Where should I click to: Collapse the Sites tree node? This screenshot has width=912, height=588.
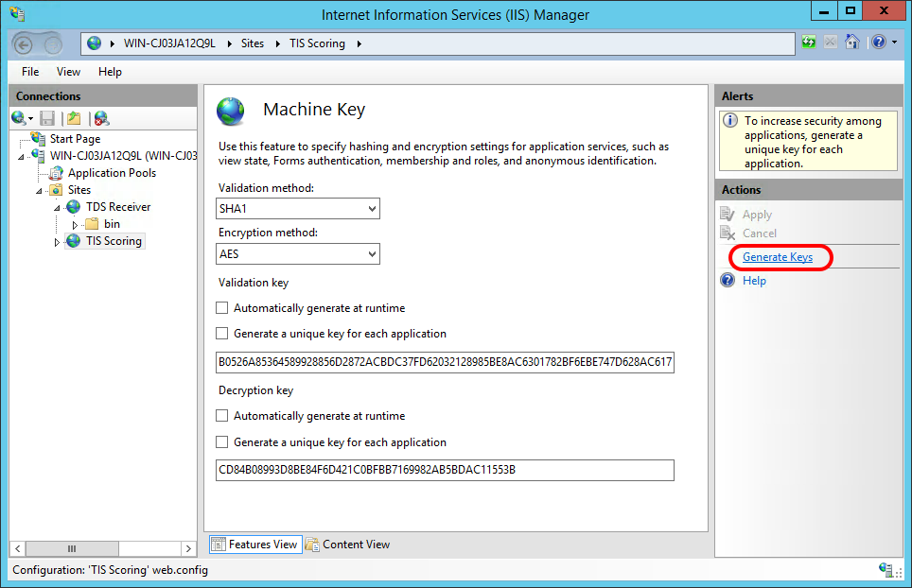pos(40,191)
